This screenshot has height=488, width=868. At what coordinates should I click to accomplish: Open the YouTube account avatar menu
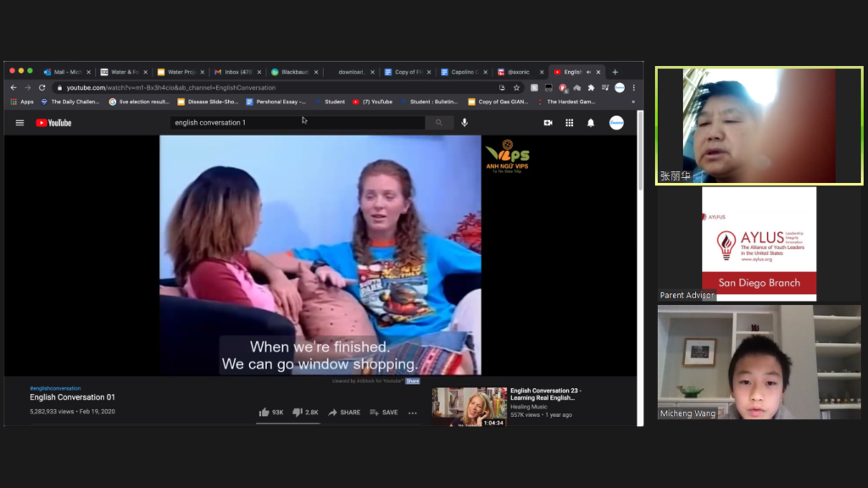tap(616, 123)
